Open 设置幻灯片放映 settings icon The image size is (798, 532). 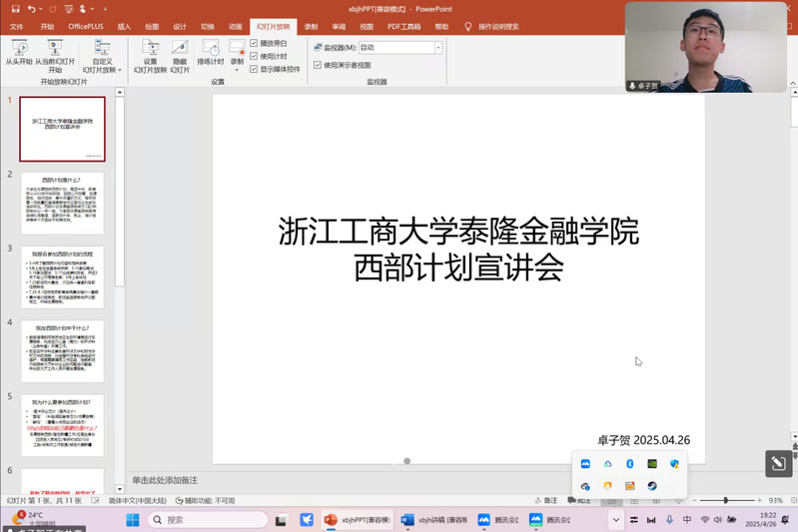pos(150,48)
